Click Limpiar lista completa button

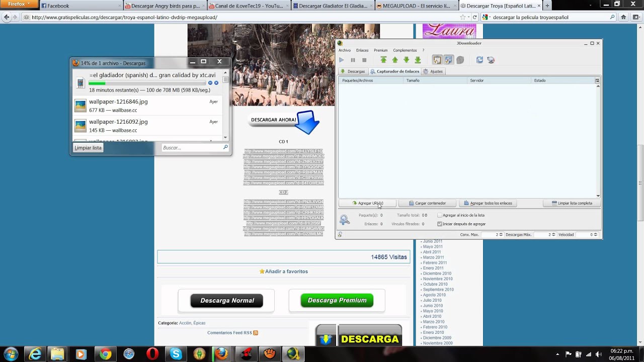click(x=572, y=203)
